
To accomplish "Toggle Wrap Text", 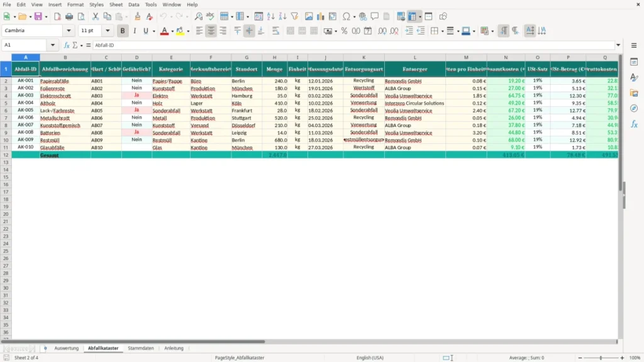I will 275,31.
